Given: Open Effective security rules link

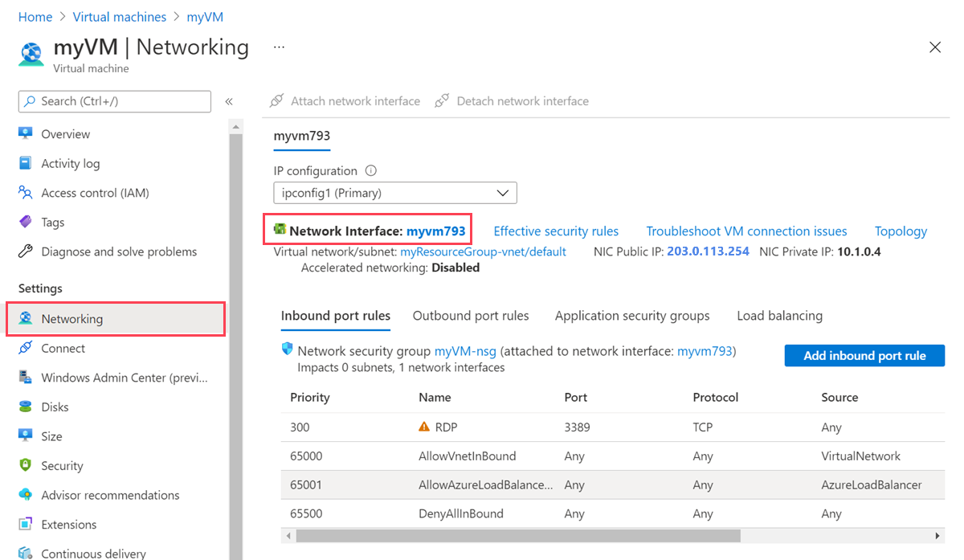Looking at the screenshot, I should pyautogui.click(x=556, y=231).
